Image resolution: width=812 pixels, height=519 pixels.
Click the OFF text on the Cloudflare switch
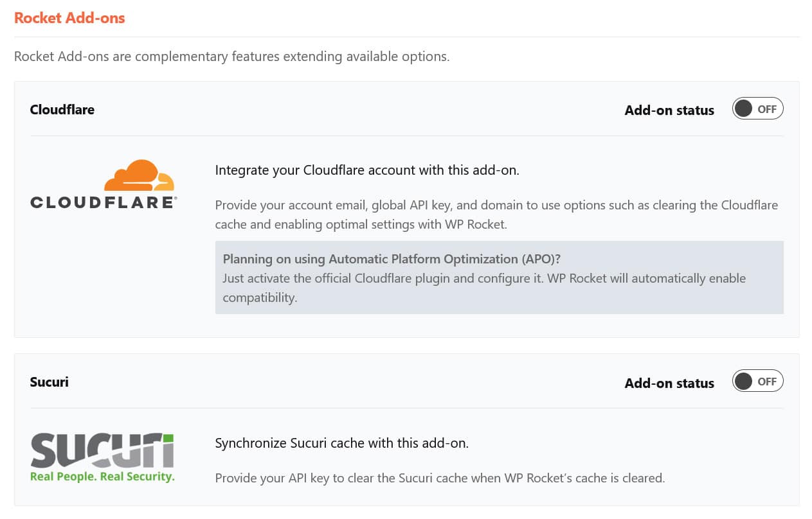pyautogui.click(x=767, y=109)
